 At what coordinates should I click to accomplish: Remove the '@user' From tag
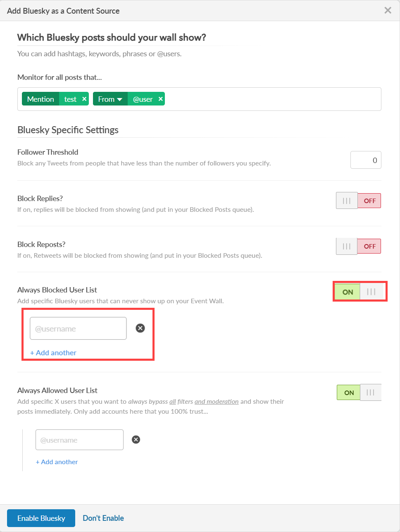click(x=161, y=99)
